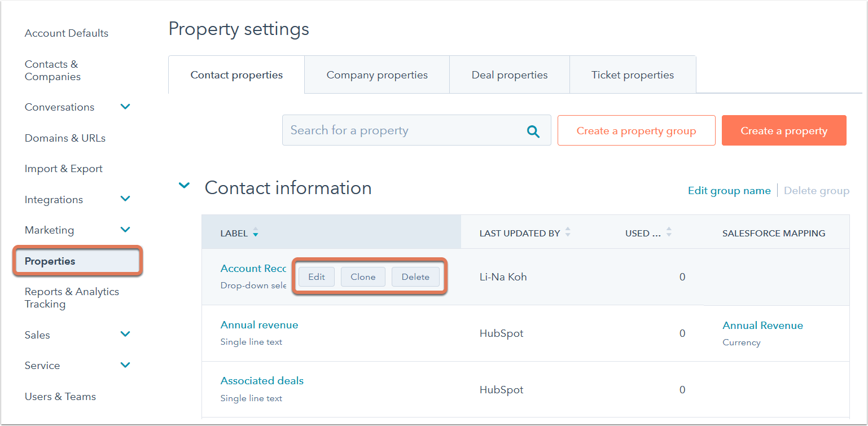
Task: Expand Marketing sidebar menu
Action: coord(125,229)
